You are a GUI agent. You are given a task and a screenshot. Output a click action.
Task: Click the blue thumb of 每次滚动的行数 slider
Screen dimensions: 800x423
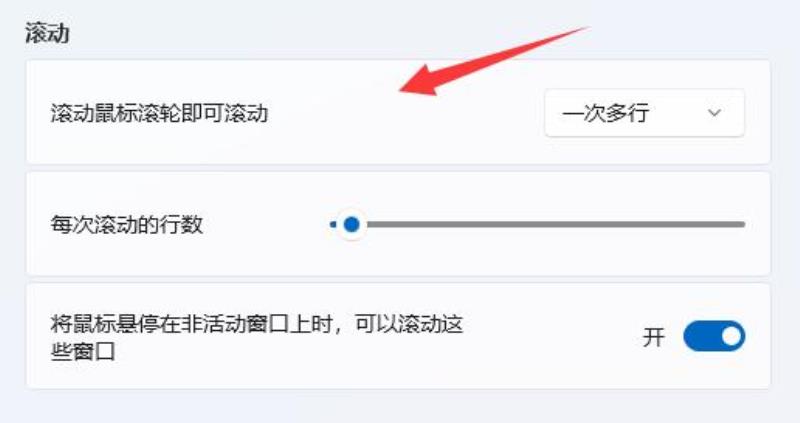pyautogui.click(x=351, y=224)
